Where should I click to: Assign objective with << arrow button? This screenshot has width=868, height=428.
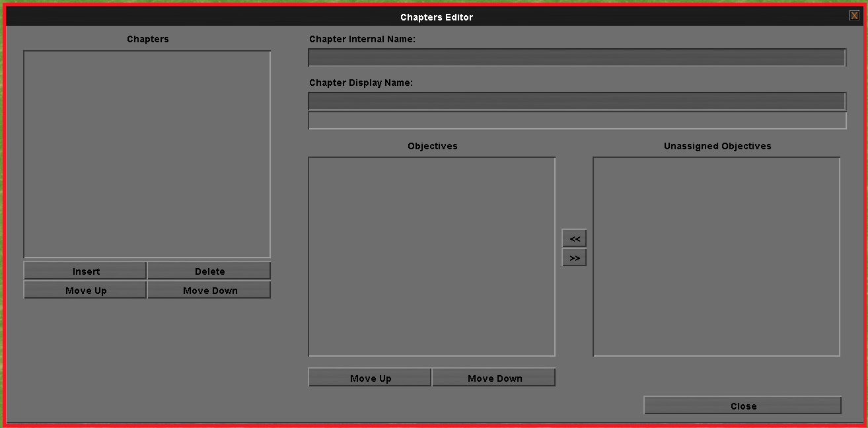[574, 238]
